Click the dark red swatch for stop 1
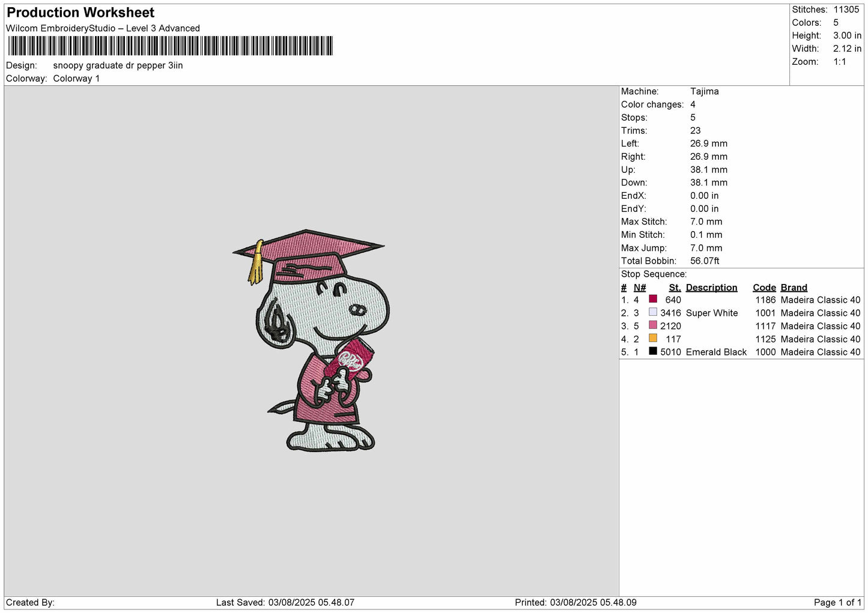The width and height of the screenshot is (868, 613). (653, 299)
